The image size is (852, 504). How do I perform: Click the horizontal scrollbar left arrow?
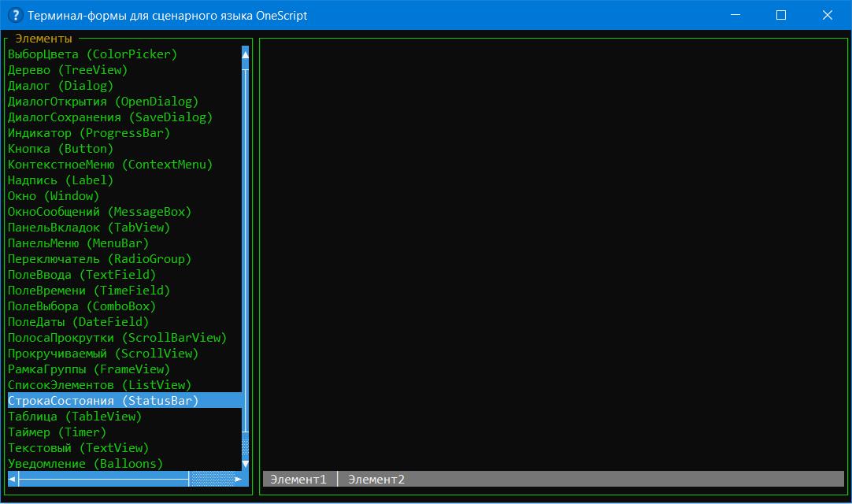[x=13, y=479]
